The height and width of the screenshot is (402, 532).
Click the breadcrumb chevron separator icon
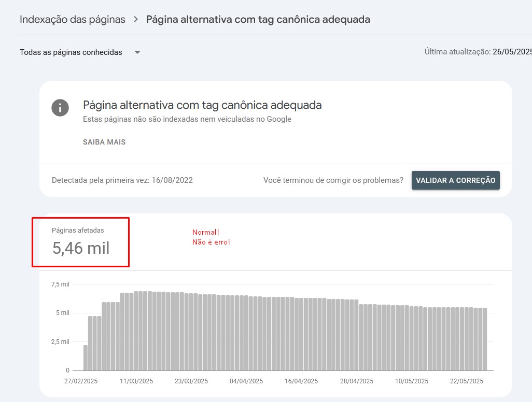(136, 19)
